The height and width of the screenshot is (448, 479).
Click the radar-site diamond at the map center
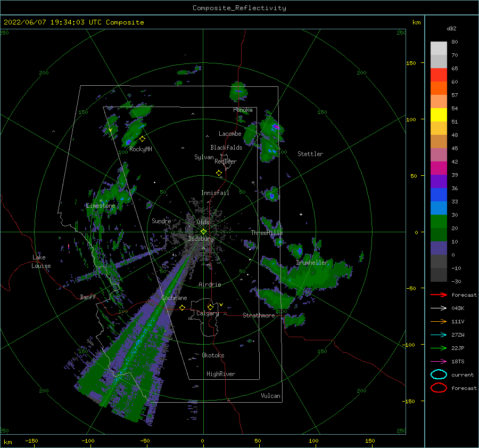pyautogui.click(x=203, y=232)
